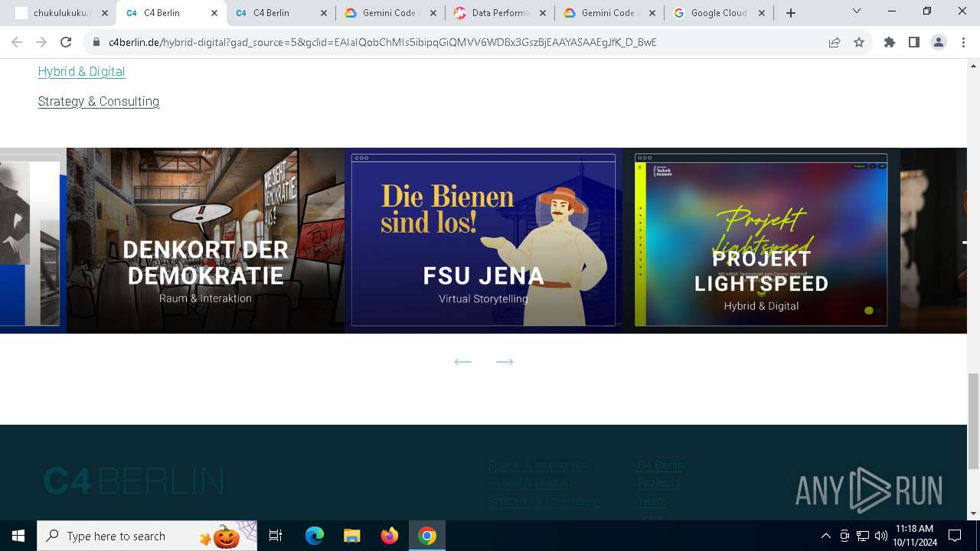Open the volume control in system tray
This screenshot has height=551, width=980.
[x=881, y=536]
